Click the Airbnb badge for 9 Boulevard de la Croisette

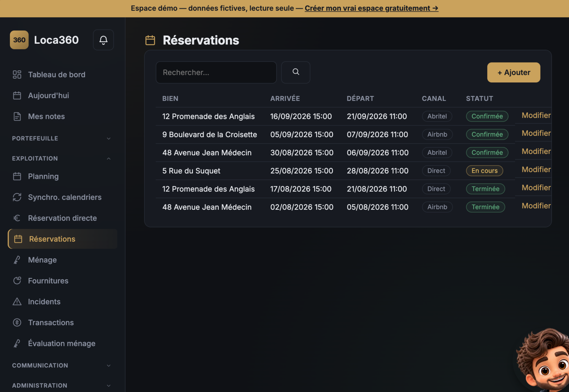tap(437, 135)
